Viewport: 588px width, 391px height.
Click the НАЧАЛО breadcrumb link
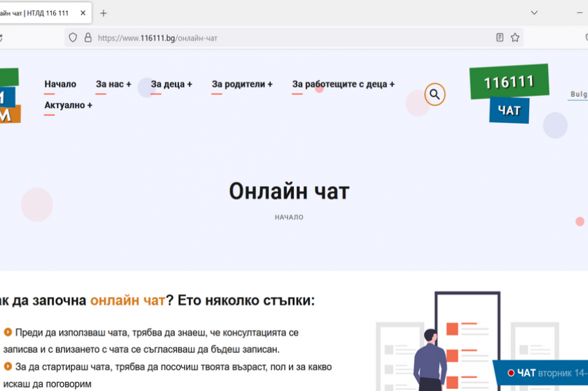click(x=288, y=217)
